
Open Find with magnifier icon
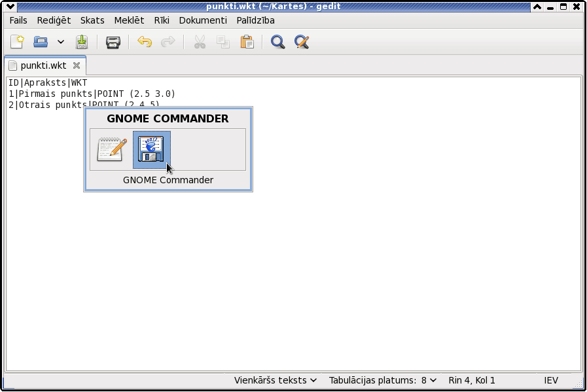tap(277, 42)
